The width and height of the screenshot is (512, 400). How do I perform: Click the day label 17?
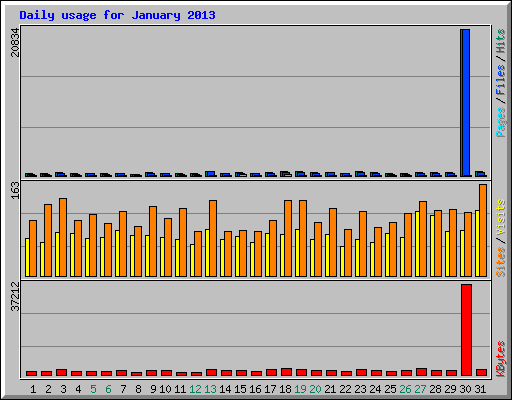[x=270, y=389]
